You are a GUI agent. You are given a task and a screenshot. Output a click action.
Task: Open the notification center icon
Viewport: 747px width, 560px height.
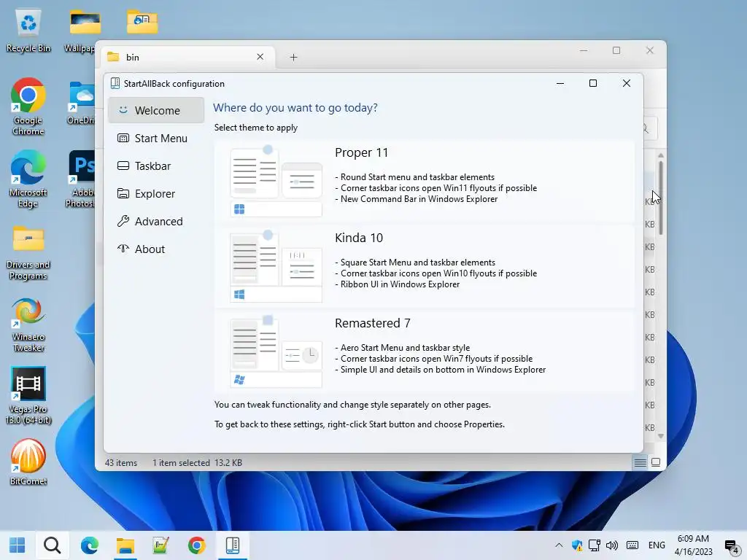click(731, 546)
